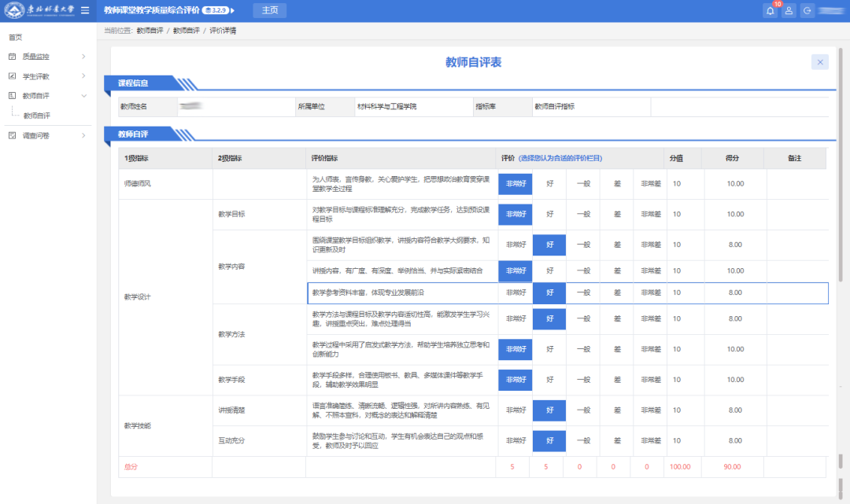
Task: Open the notification bell with 10 badge
Action: tap(770, 11)
